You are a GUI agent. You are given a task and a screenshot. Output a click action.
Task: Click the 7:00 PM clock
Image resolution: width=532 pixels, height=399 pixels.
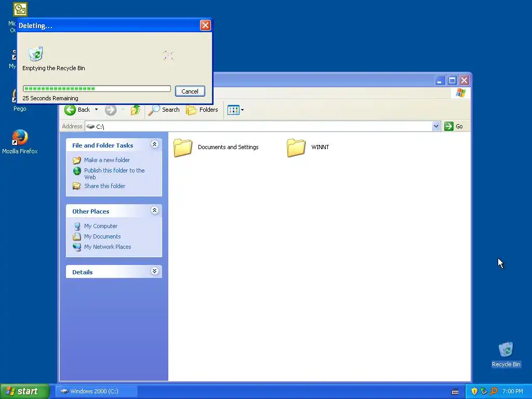point(513,391)
